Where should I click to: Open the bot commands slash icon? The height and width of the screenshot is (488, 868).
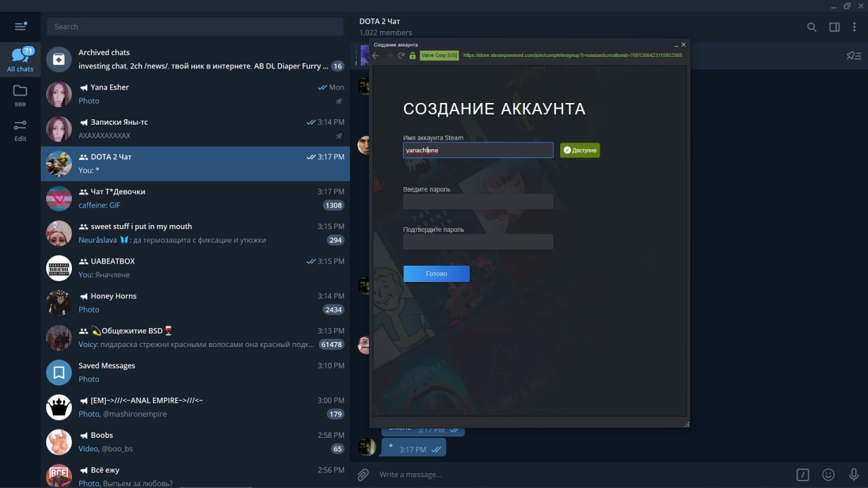click(803, 474)
